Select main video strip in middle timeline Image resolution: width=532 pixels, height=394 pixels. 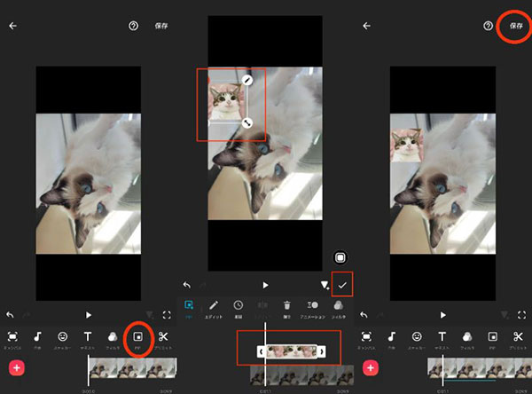click(x=302, y=375)
